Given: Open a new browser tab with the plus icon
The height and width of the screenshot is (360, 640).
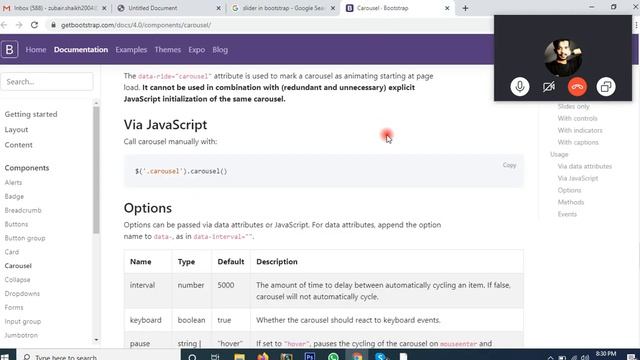Looking at the screenshot, I should click(465, 8).
